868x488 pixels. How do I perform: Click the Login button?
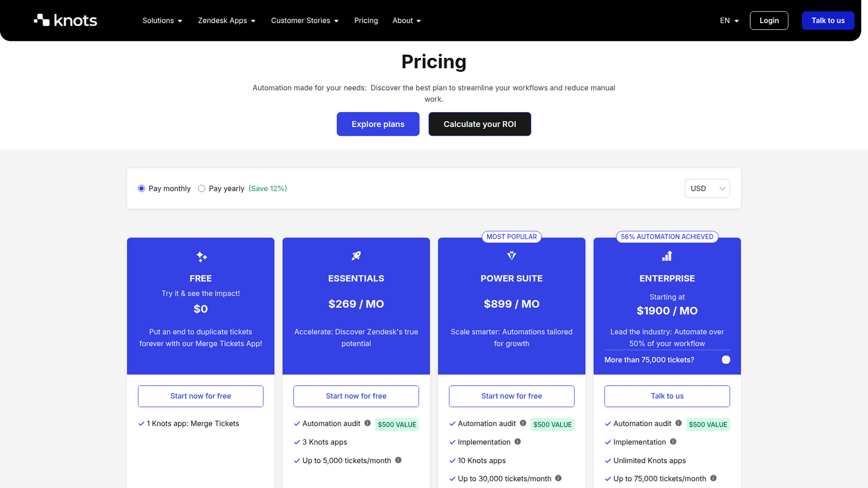coord(769,21)
